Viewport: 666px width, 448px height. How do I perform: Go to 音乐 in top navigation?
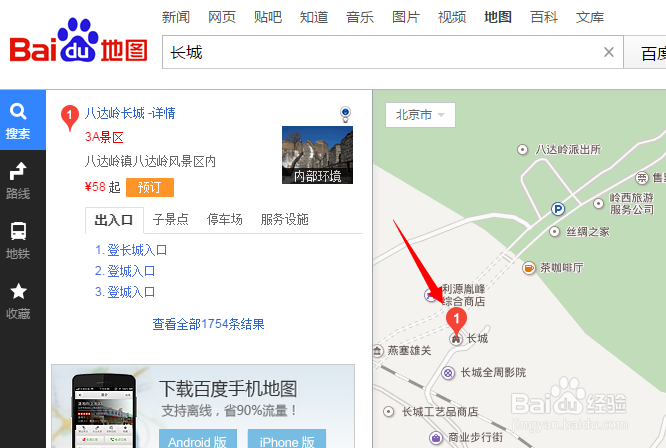coord(360,17)
